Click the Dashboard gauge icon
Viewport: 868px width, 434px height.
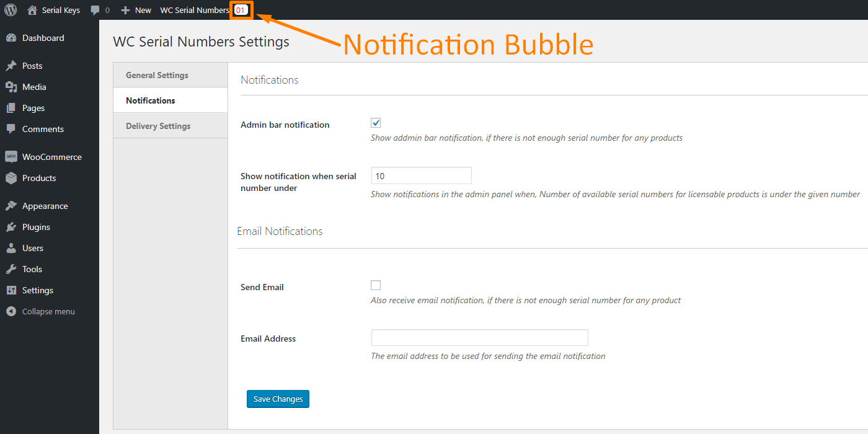(x=11, y=38)
